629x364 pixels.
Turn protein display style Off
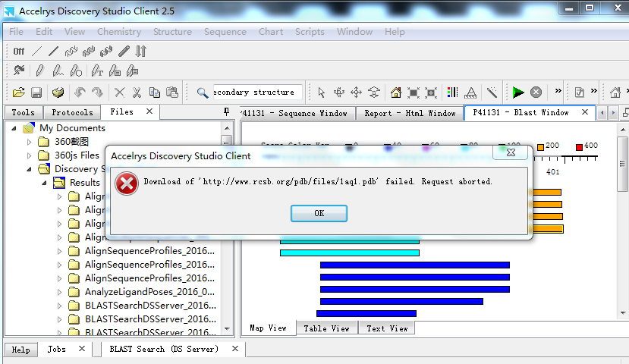18,52
